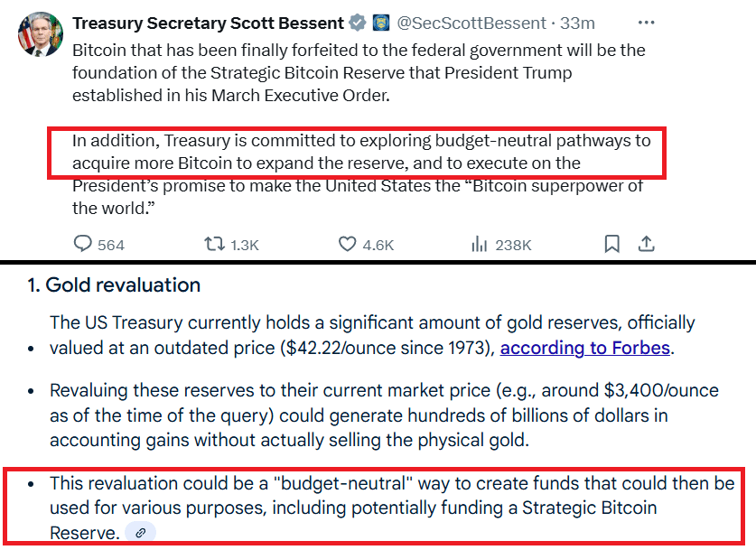Click the @SecScottBessent handle
This screenshot has height=550, width=756.
[471, 23]
